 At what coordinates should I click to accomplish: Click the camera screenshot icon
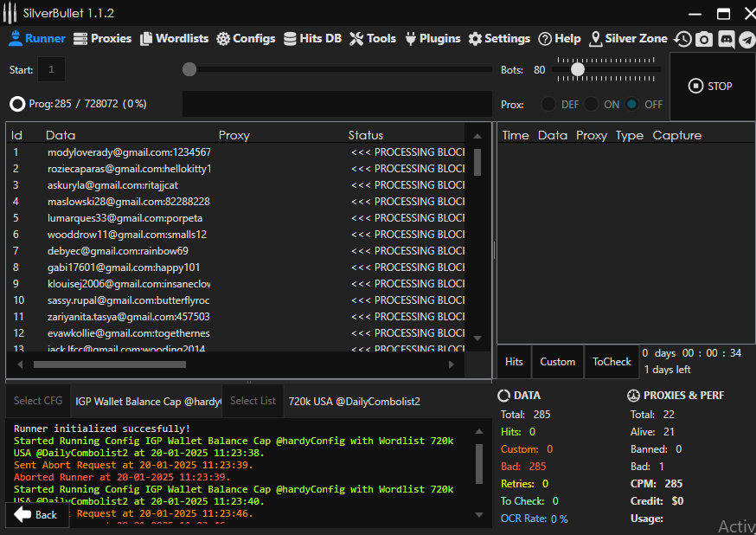click(x=704, y=40)
